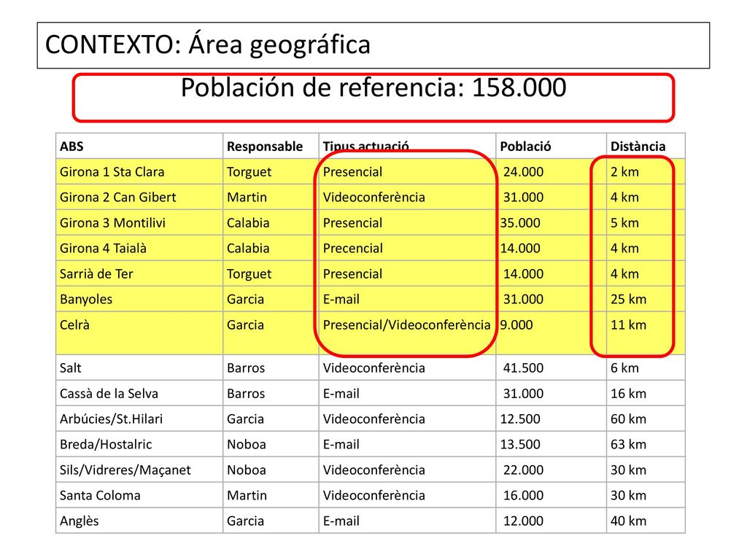Select the population value 16.000
Screen dimensions: 747x560
(524, 495)
